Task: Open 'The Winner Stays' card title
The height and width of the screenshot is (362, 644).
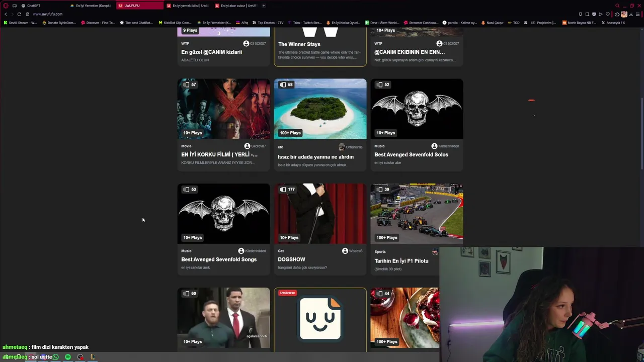Action: 299,44
